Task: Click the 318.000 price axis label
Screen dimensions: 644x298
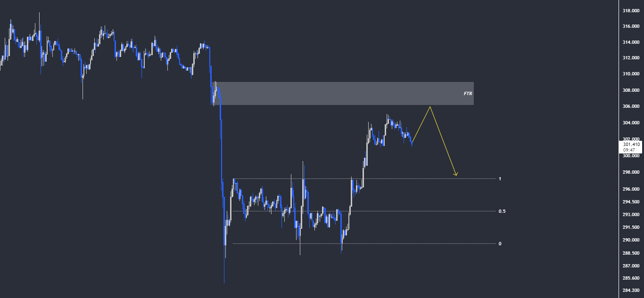Action: [x=631, y=10]
